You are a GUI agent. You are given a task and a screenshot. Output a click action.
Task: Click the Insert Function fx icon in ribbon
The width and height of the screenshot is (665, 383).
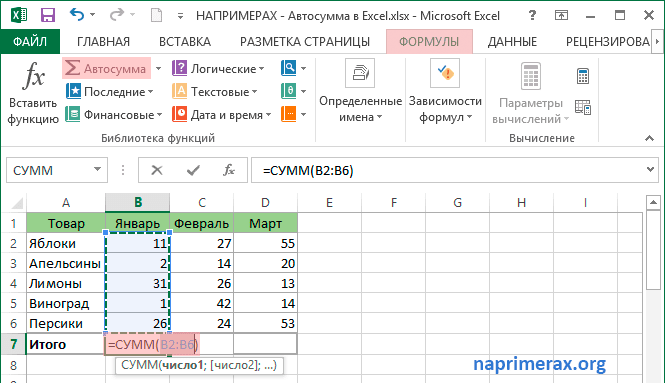[x=33, y=75]
